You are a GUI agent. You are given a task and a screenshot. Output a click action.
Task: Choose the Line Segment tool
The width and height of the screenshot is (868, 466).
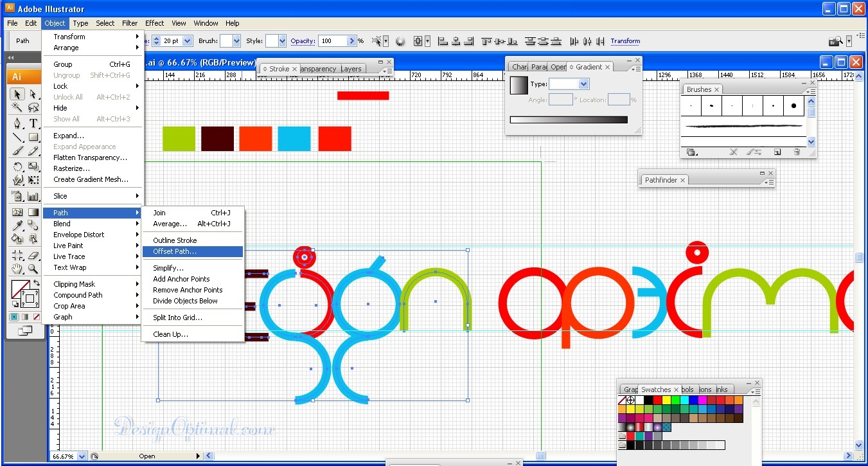18,137
